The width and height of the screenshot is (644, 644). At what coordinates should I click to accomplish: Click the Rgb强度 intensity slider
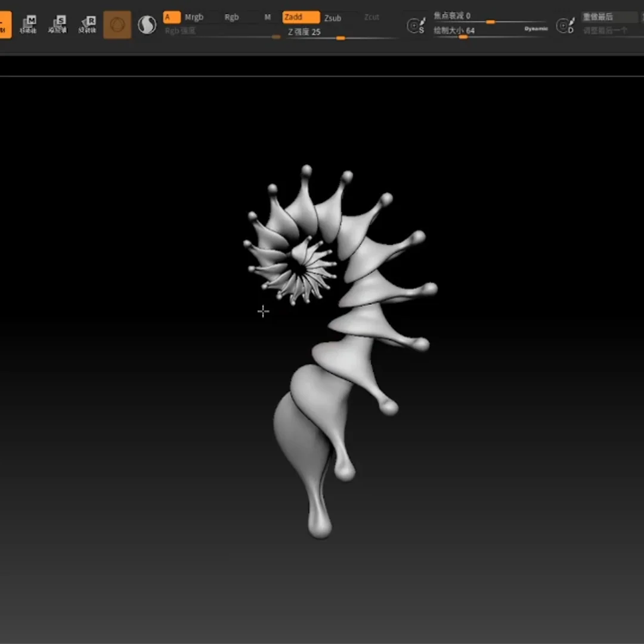pyautogui.click(x=222, y=32)
